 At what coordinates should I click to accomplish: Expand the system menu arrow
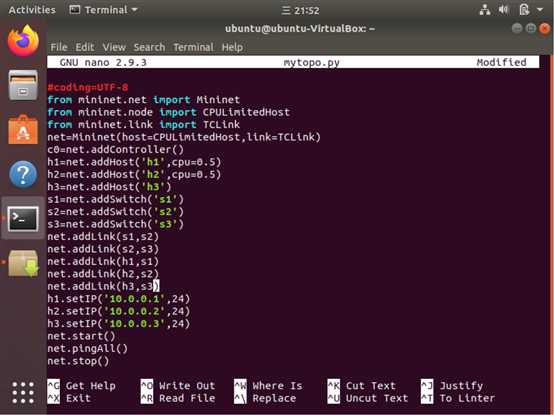tap(540, 10)
